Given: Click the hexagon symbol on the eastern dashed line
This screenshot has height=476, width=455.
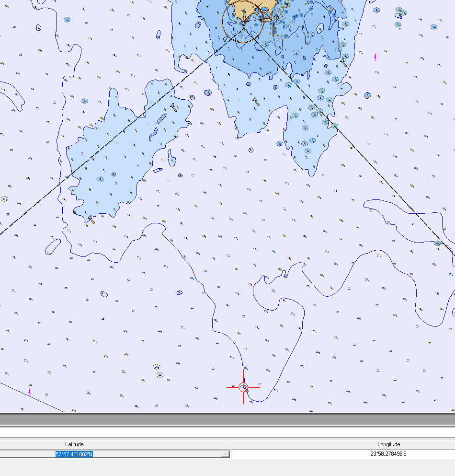Looking at the screenshot, I should point(437,244).
